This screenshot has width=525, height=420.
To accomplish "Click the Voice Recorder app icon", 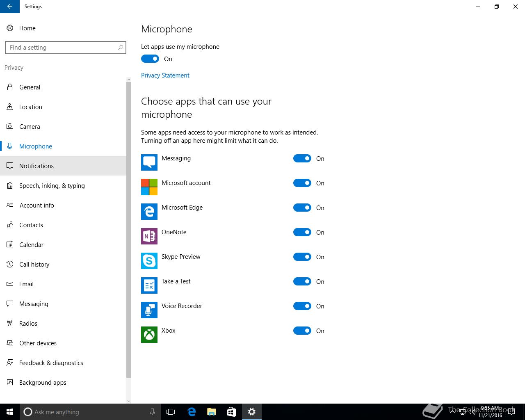I will pyautogui.click(x=149, y=310).
